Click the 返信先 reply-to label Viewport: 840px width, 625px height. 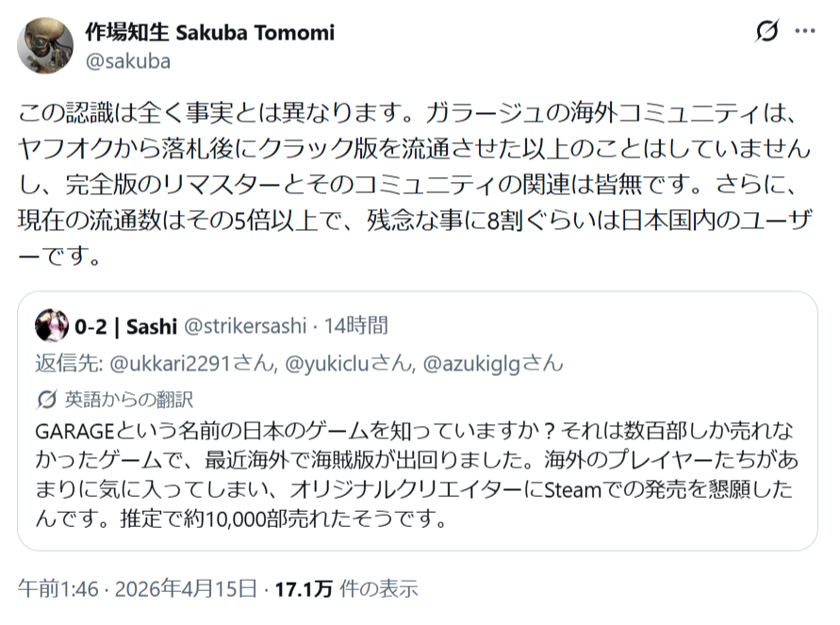[x=69, y=364]
